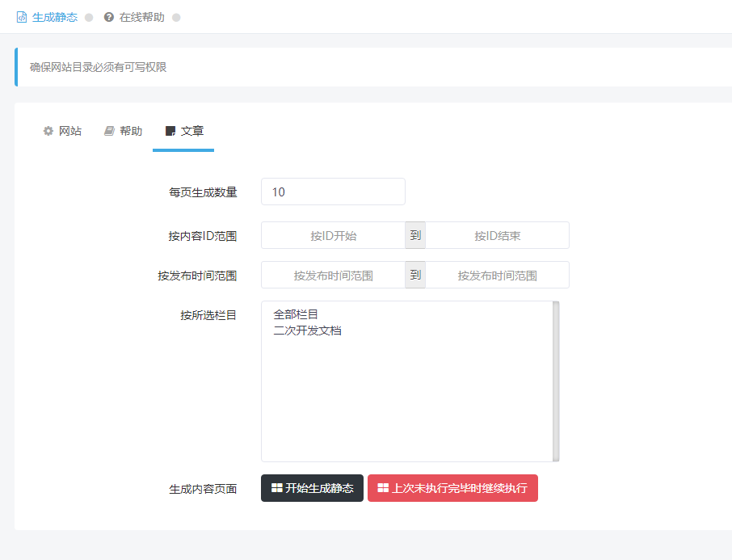
Task: Click the 按所选栏目 label
Action: point(208,315)
